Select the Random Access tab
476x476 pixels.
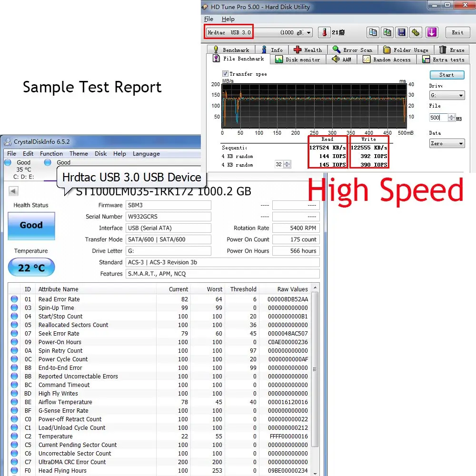[387, 59]
